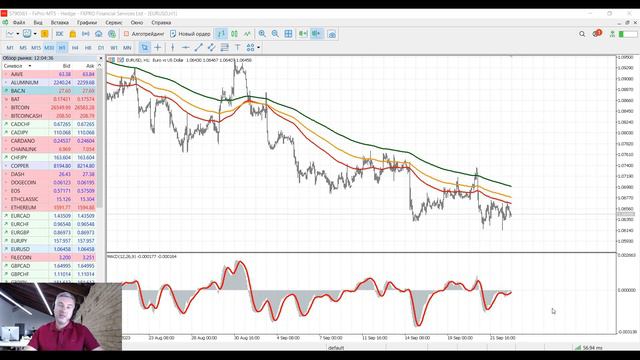Image resolution: width=640 pixels, height=360 pixels.
Task: Toggle chart shift from right edge
Action: click(316, 34)
